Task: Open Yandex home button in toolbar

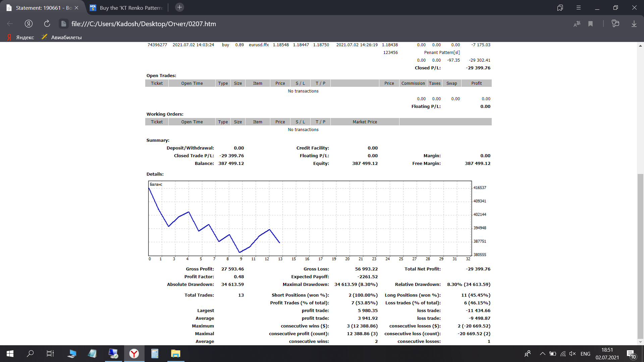Action: pyautogui.click(x=29, y=24)
